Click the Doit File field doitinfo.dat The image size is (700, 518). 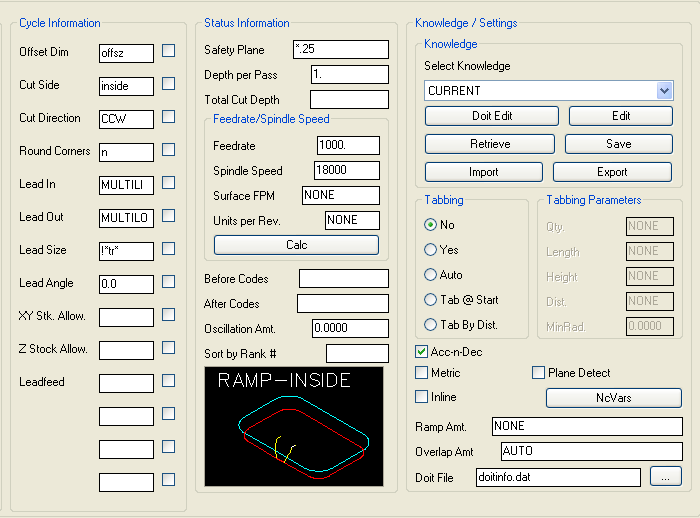pos(558,477)
